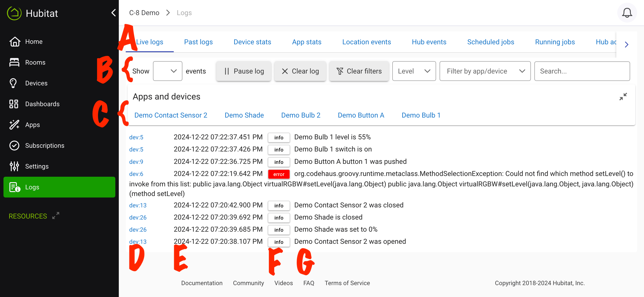
Task: Open the Filter by app/device dropdown
Action: click(x=485, y=71)
